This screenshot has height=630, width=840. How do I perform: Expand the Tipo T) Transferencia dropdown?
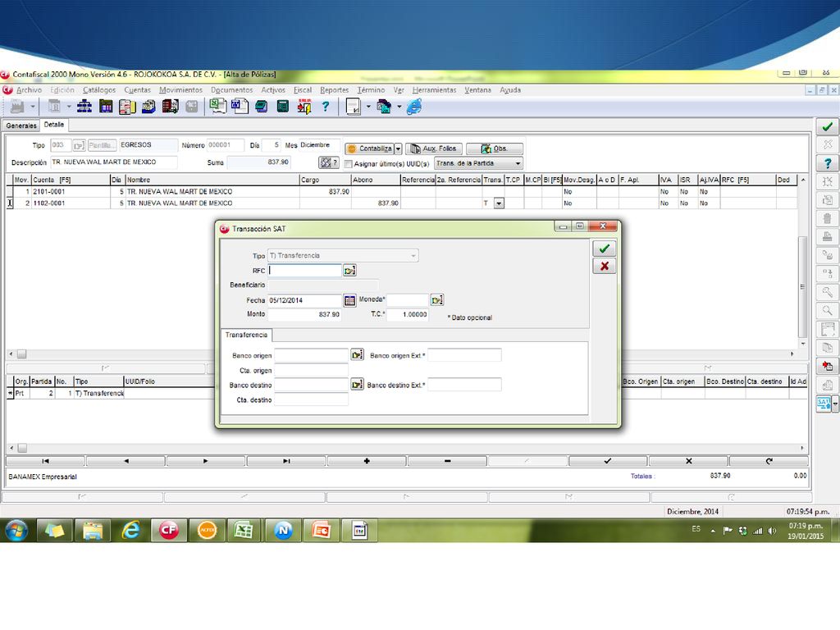click(x=413, y=256)
